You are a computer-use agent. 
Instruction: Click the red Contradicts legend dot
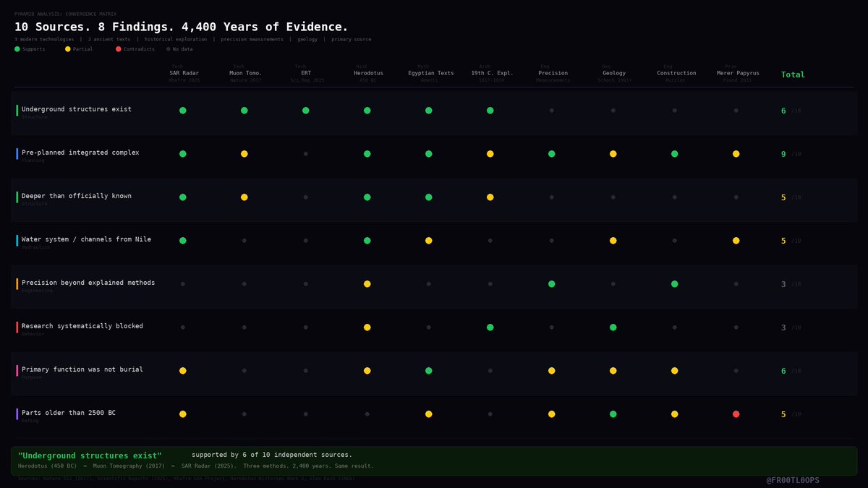coord(119,49)
